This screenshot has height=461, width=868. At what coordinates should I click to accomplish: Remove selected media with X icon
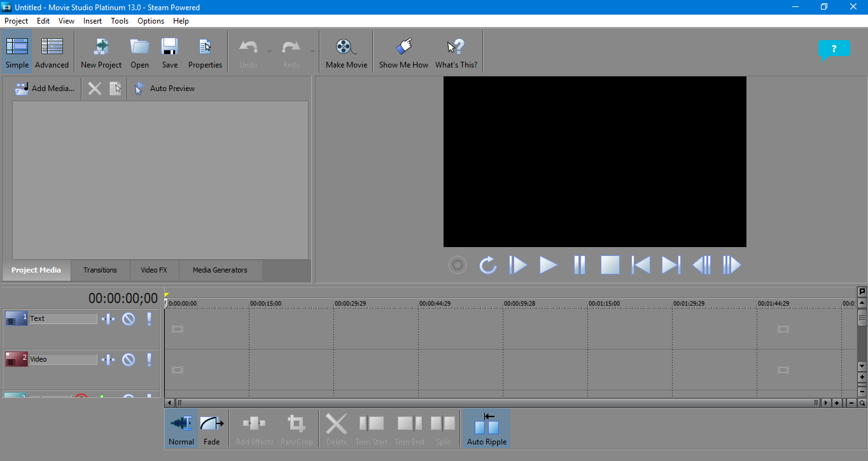click(x=95, y=89)
